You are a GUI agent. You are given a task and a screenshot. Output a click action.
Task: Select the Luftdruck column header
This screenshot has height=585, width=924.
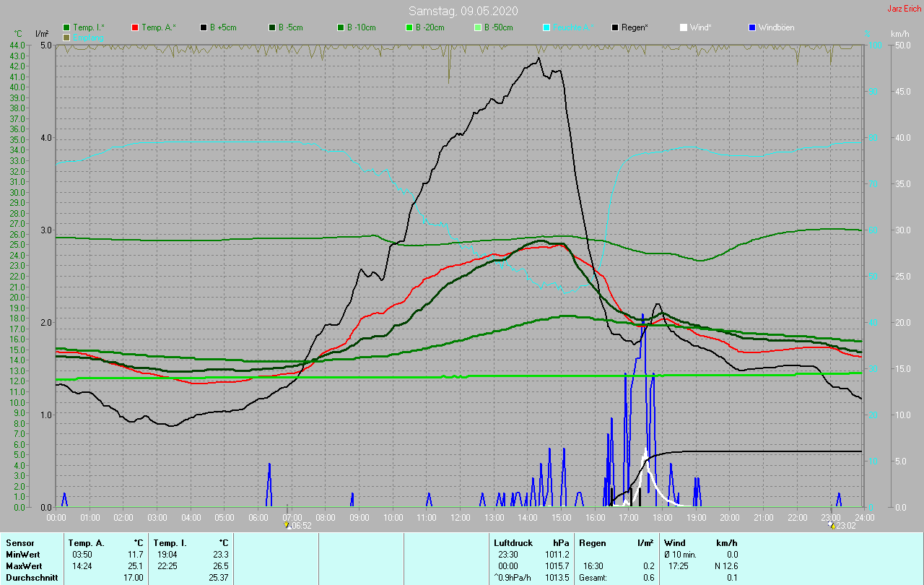pyautogui.click(x=513, y=542)
